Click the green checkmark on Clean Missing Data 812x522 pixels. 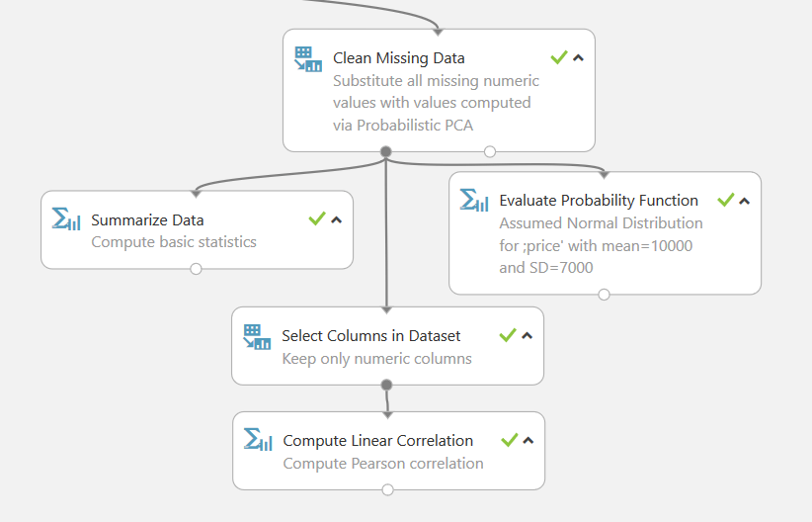click(x=559, y=57)
